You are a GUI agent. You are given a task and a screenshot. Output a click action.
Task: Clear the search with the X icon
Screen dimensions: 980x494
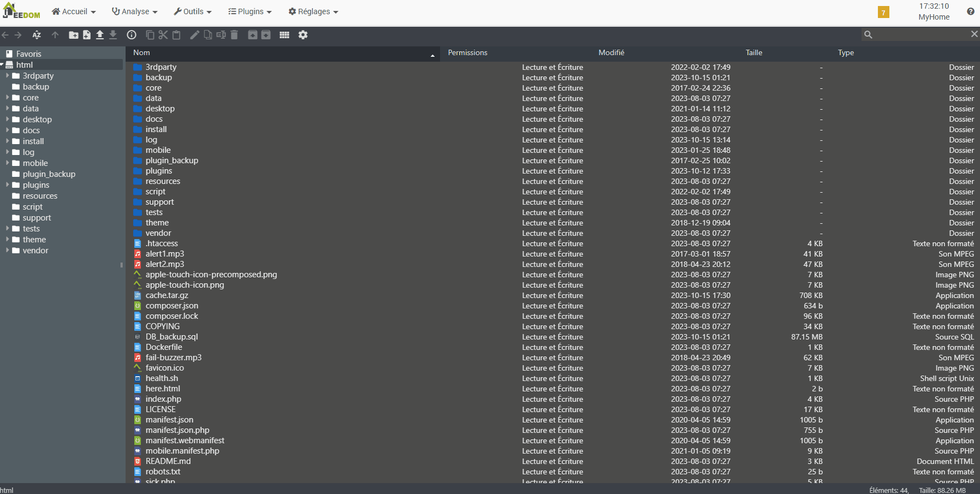tap(975, 34)
